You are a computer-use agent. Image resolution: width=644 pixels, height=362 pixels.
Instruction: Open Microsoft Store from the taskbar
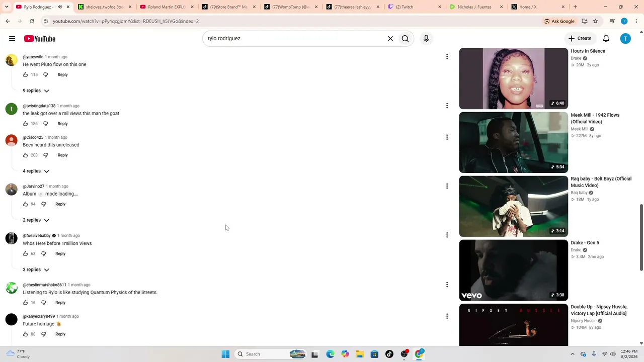(374, 354)
